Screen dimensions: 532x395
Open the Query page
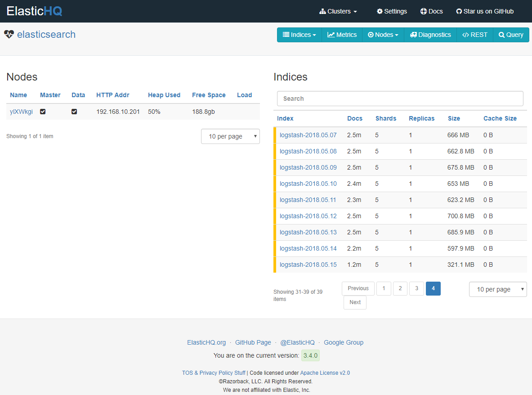point(510,35)
